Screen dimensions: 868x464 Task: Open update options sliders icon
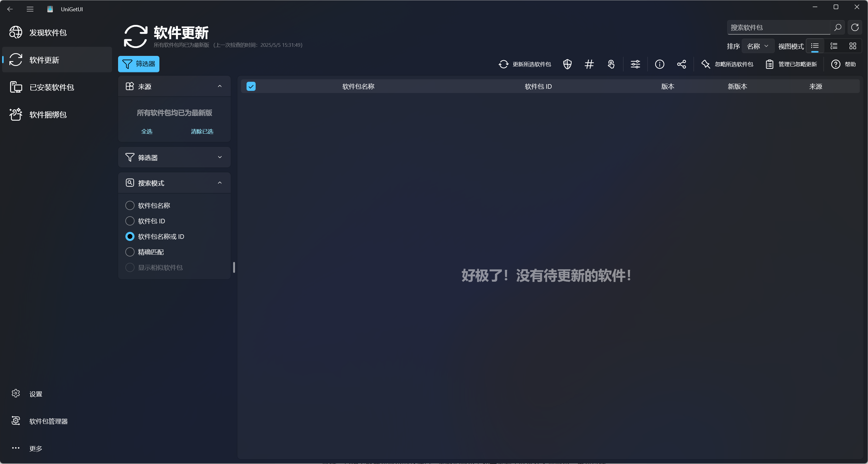pyautogui.click(x=635, y=64)
